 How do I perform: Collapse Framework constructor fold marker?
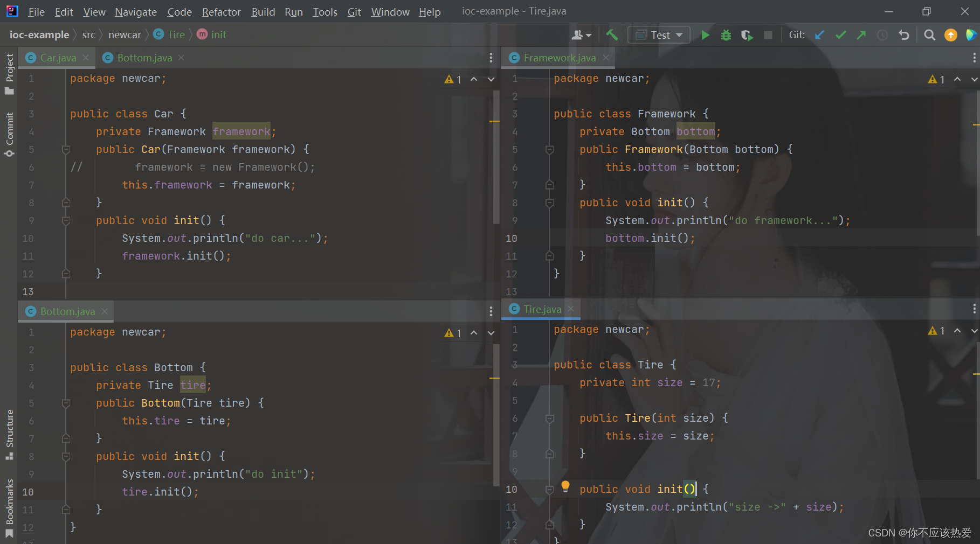coord(549,149)
